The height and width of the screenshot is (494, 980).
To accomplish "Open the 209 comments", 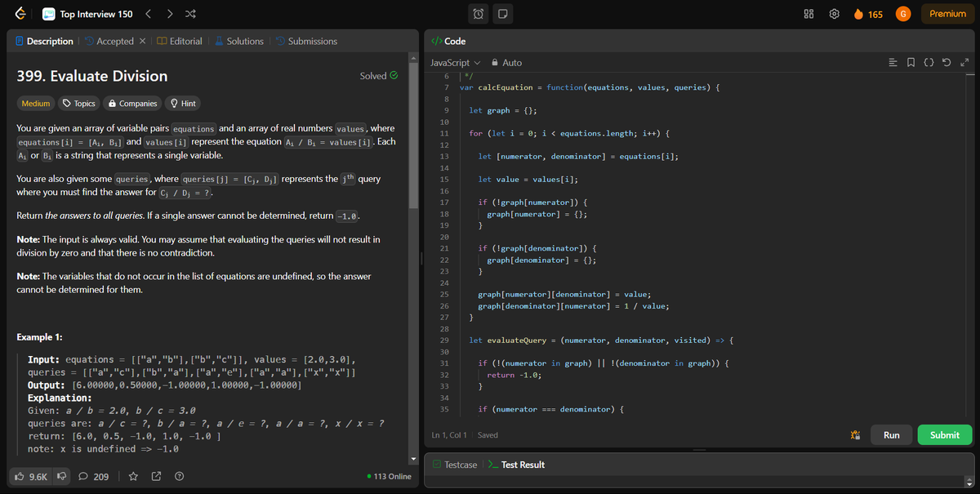I will pyautogui.click(x=94, y=476).
